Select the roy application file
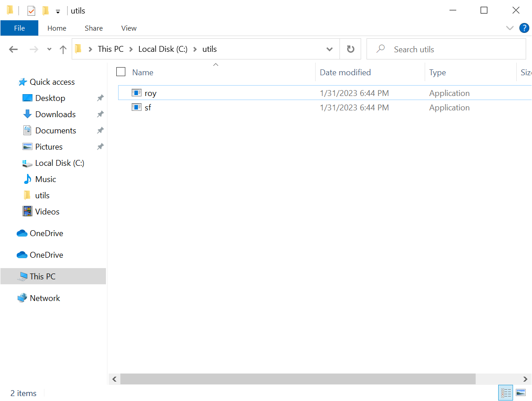The image size is (532, 401). click(151, 93)
